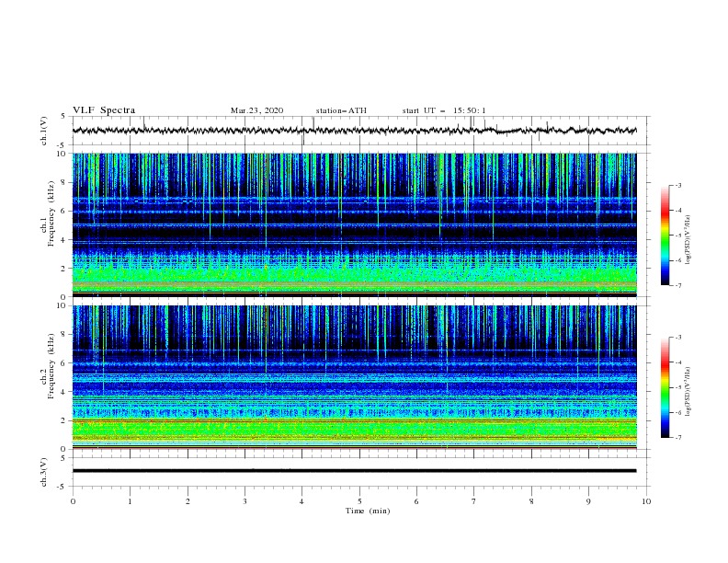Click the "-7" tick on ch.1 colorbar
This screenshot has height=563, width=728.
pos(677,285)
